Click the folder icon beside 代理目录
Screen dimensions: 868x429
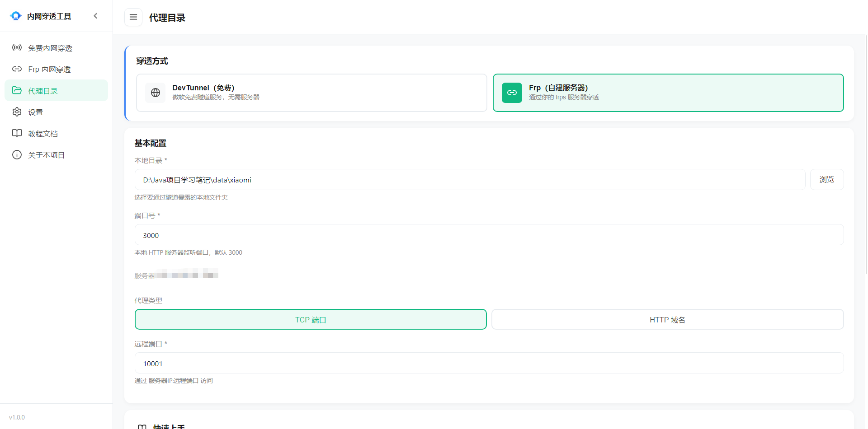(x=17, y=90)
